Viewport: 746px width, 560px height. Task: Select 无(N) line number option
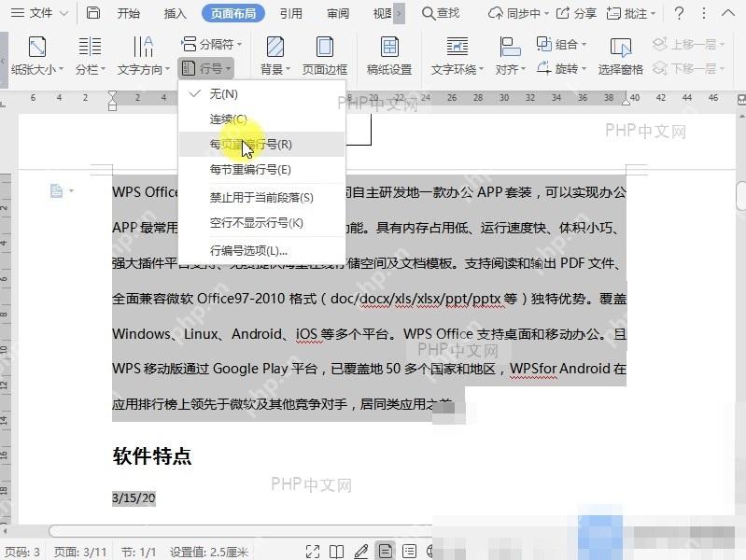261,93
